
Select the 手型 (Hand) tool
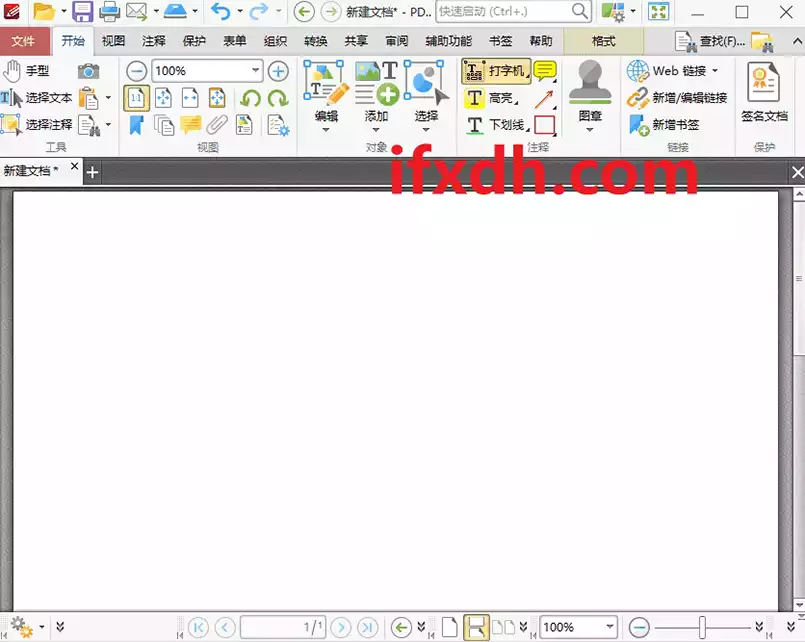pyautogui.click(x=30, y=71)
